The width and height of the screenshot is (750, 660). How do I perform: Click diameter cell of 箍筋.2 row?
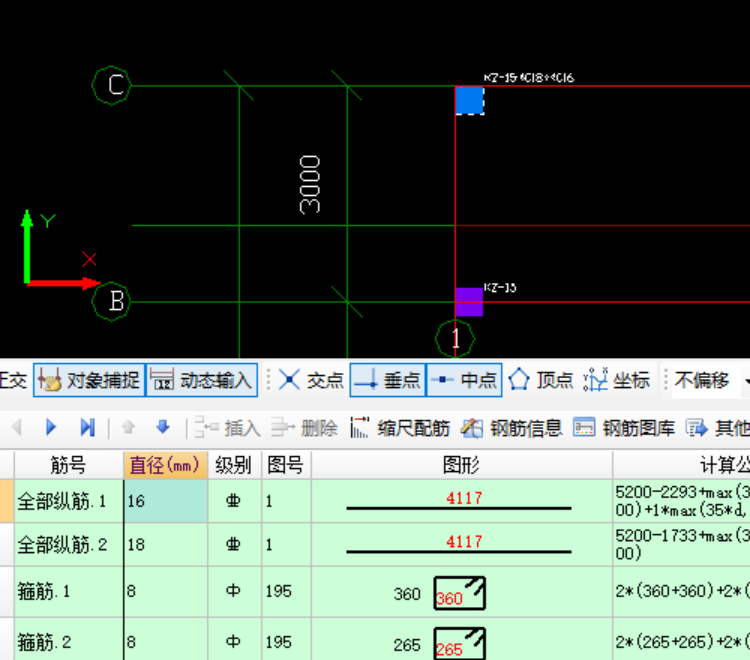[165, 641]
